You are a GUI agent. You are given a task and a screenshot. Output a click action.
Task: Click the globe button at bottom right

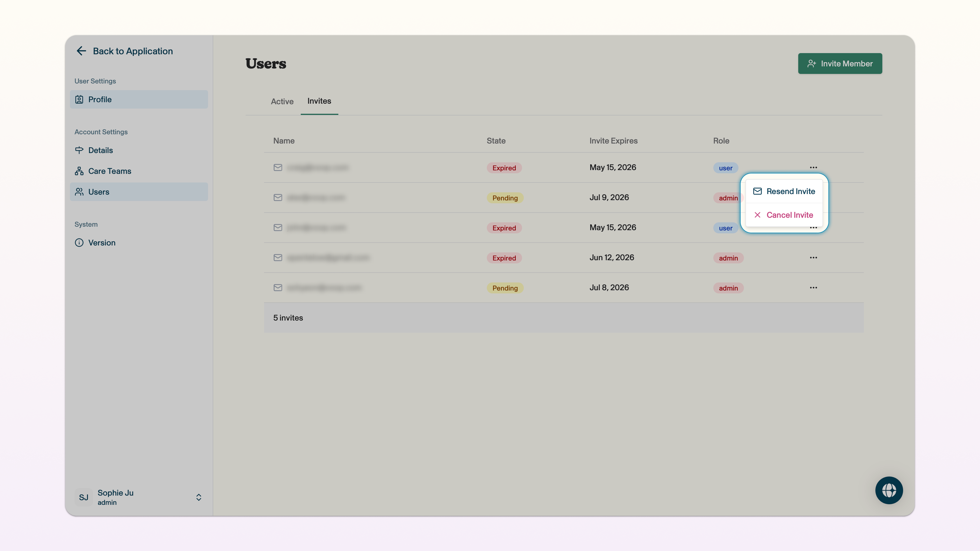tap(889, 490)
